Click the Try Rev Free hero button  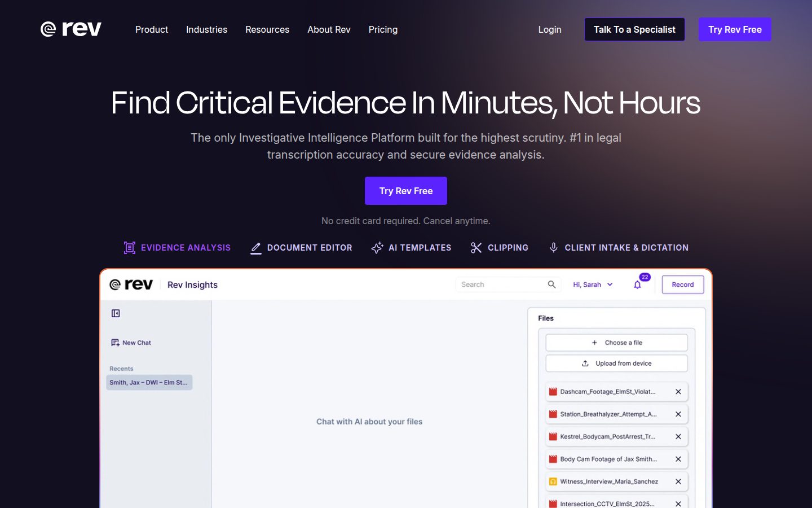pos(406,191)
